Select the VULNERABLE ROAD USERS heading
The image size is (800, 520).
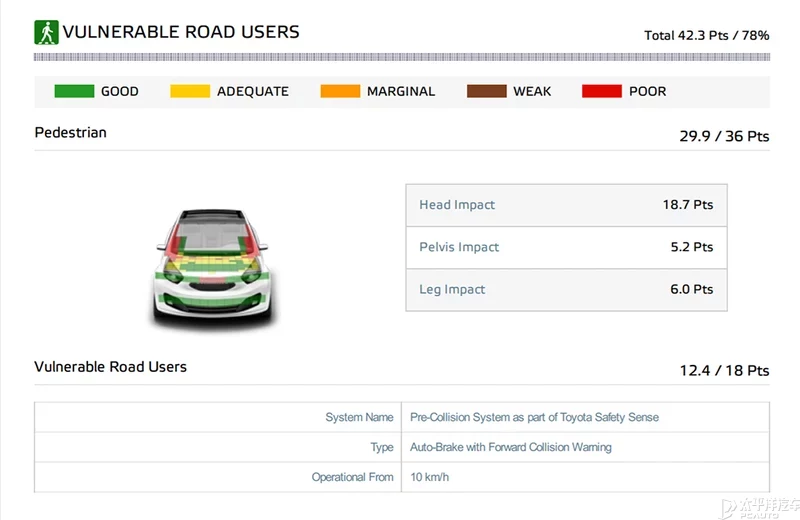point(181,32)
